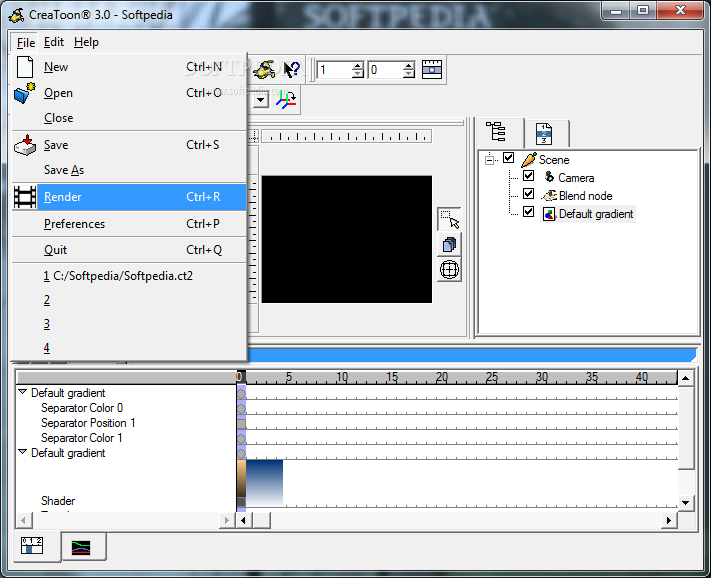The image size is (711, 578).
Task: Click the Separator Color 0 keyframe marker
Action: tap(241, 409)
